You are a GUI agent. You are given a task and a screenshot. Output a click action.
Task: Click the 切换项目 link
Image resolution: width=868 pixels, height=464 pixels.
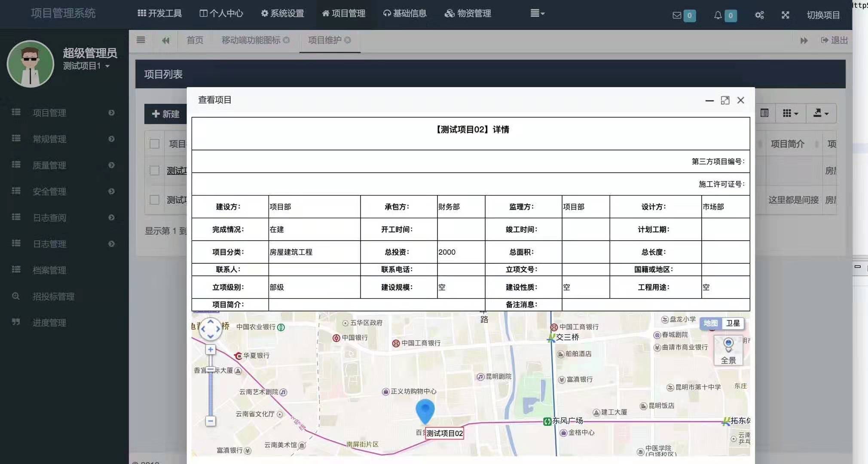(x=823, y=15)
